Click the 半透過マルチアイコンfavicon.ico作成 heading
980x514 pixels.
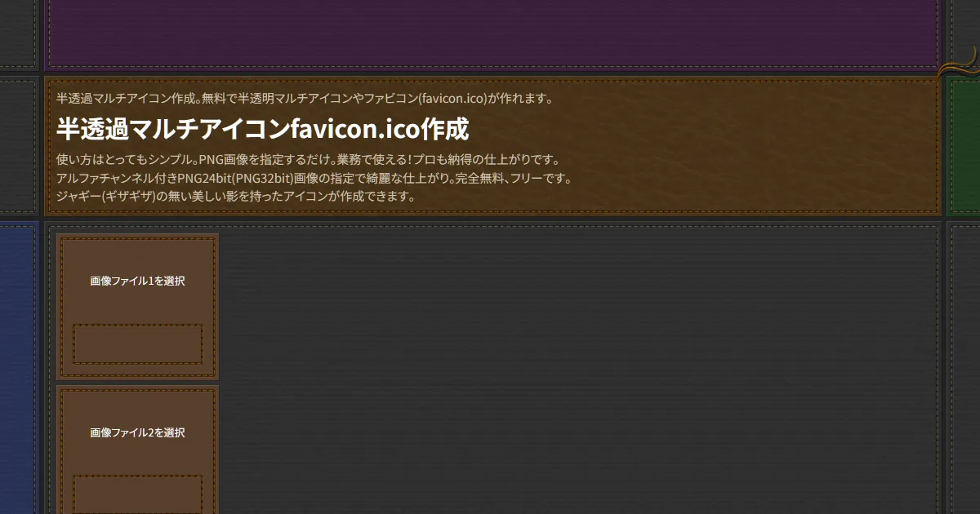[262, 129]
